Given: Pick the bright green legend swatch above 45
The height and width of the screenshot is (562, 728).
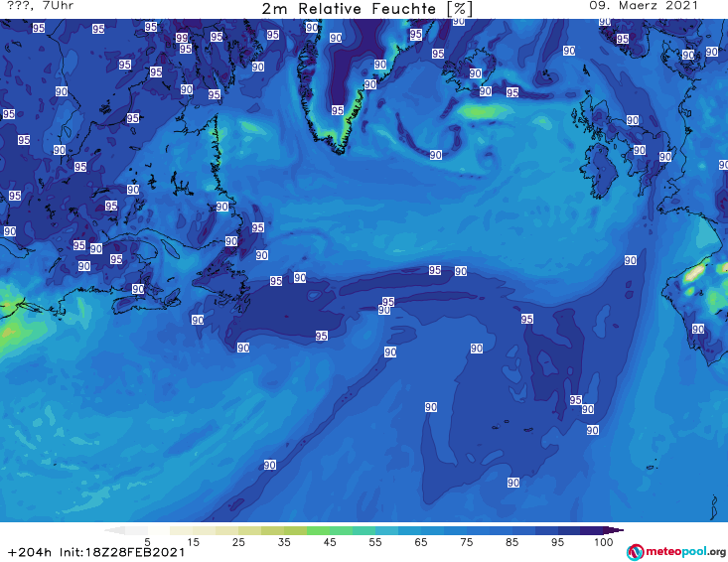Looking at the screenshot, I should tap(318, 530).
